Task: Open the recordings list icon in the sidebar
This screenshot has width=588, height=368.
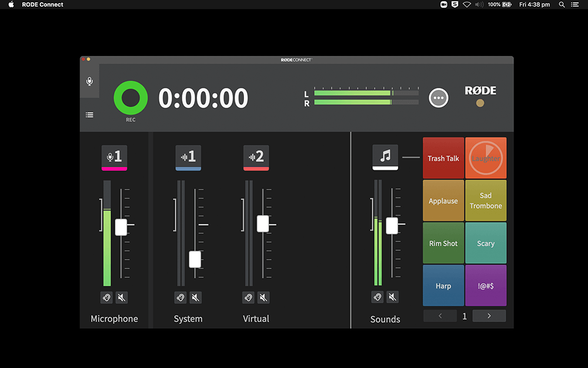Action: coord(89,115)
